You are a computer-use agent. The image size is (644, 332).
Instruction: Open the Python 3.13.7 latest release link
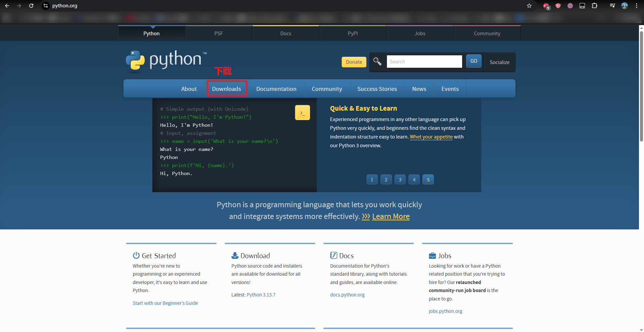tap(261, 295)
